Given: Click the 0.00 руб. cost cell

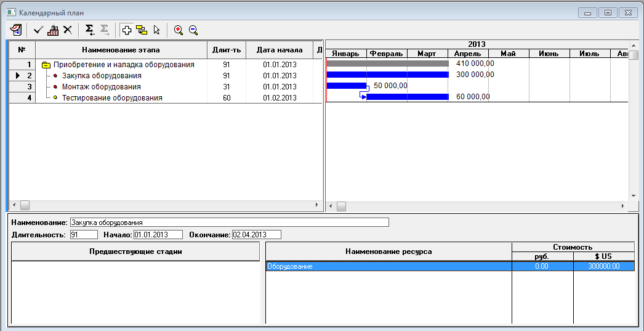Looking at the screenshot, I should tap(542, 266).
